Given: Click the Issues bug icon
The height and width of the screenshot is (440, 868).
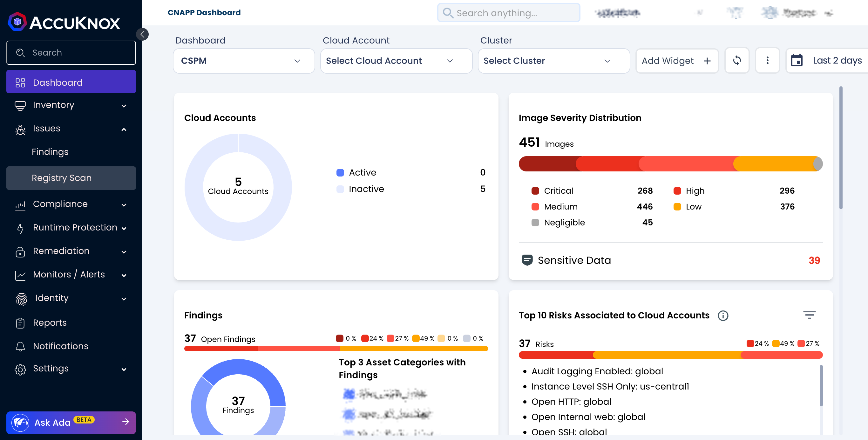Looking at the screenshot, I should (20, 130).
